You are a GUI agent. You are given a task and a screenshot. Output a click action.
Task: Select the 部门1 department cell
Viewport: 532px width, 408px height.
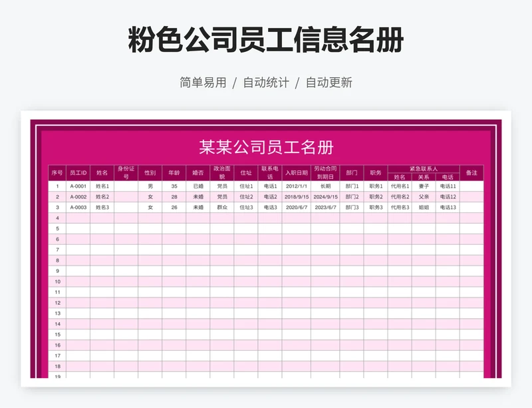(352, 186)
